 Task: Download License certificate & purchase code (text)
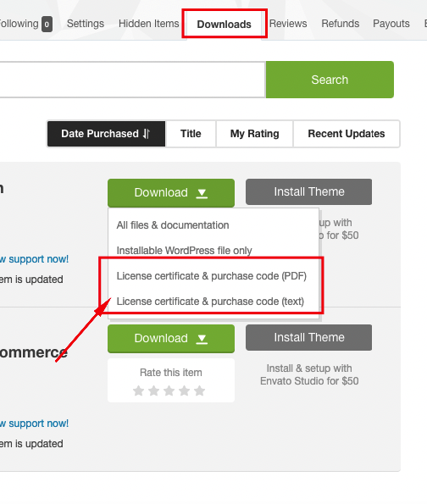tap(210, 302)
